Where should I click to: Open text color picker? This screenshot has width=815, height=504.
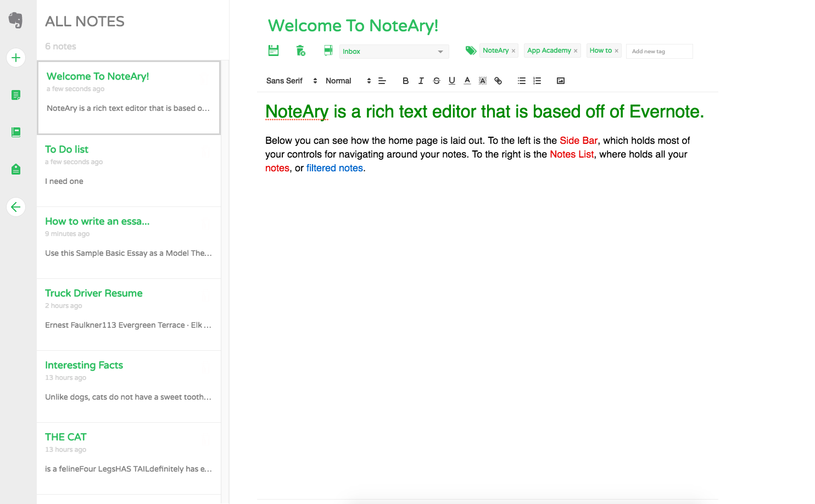coord(467,81)
